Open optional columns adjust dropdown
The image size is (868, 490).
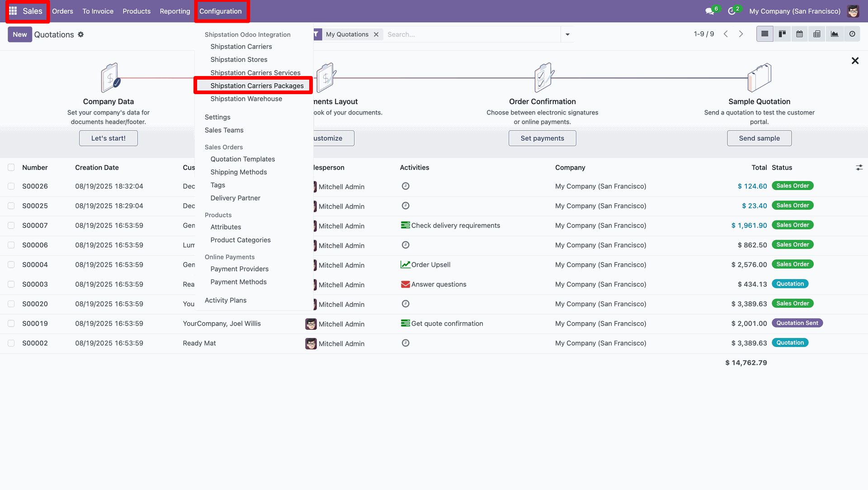pyautogui.click(x=859, y=167)
